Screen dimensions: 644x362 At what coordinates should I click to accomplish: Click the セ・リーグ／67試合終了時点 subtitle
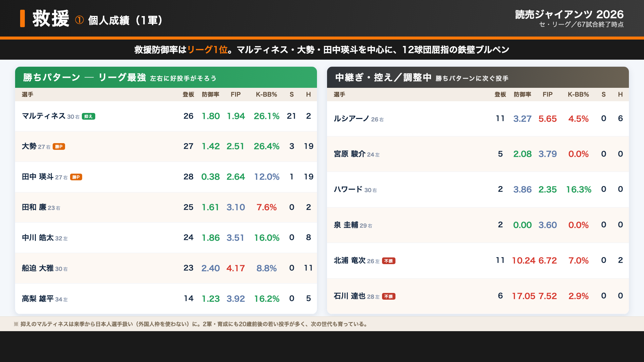click(581, 24)
